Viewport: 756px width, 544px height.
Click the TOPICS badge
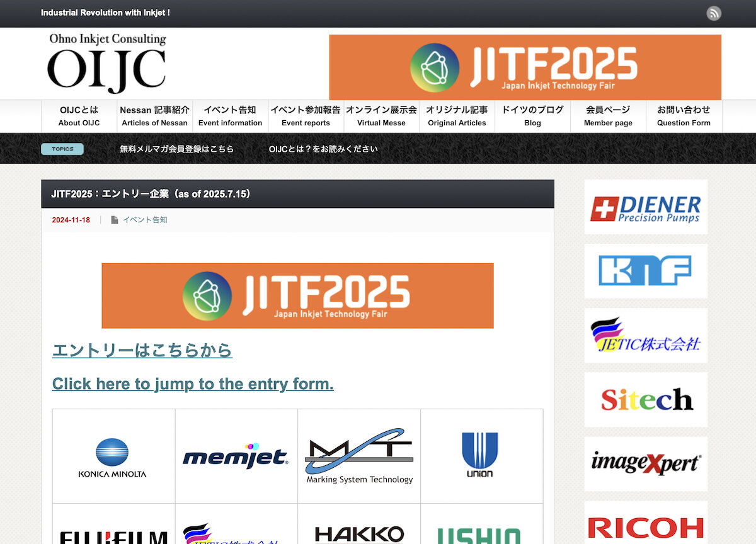click(62, 149)
